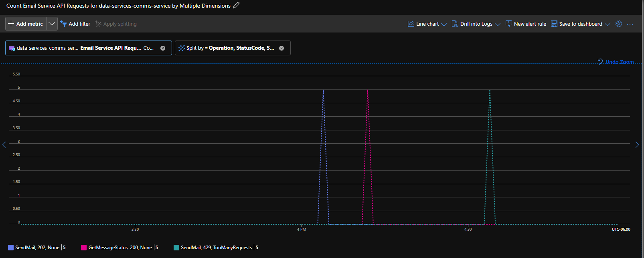This screenshot has width=644, height=258.
Task: Click the Undo Zoom link
Action: click(620, 62)
